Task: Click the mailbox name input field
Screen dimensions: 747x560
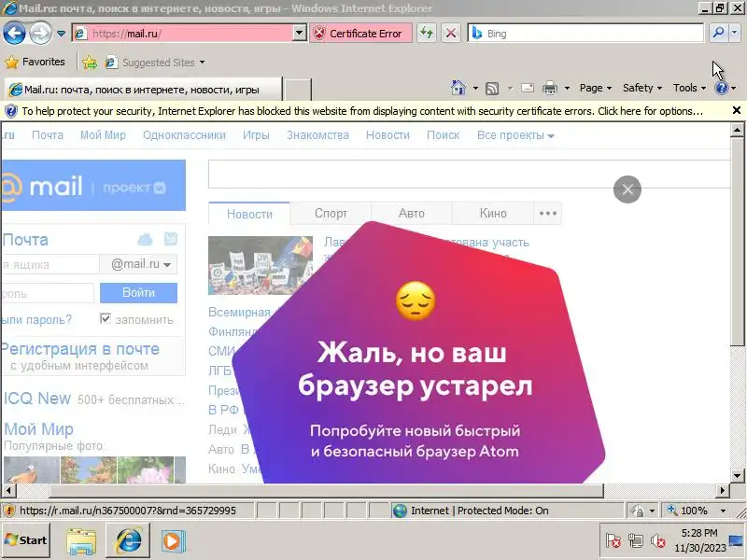Action: [x=50, y=264]
